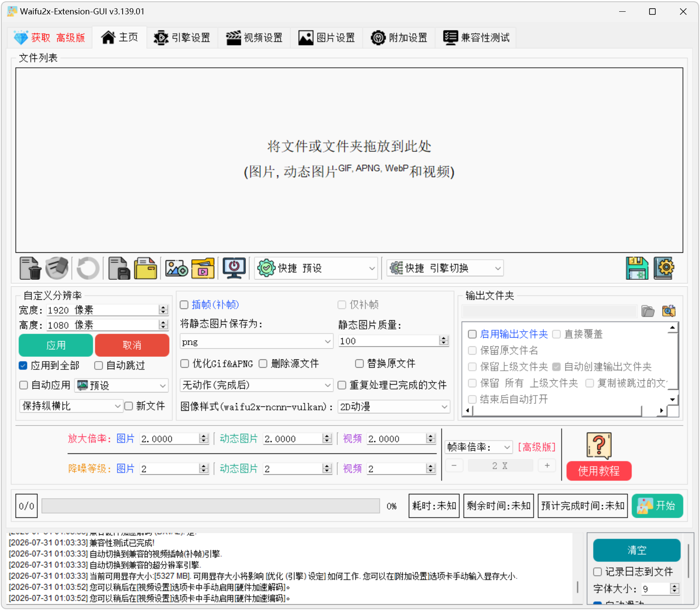The width and height of the screenshot is (700, 610).
Task: Click the 预计完成时间:未知 status box
Action: (x=583, y=506)
